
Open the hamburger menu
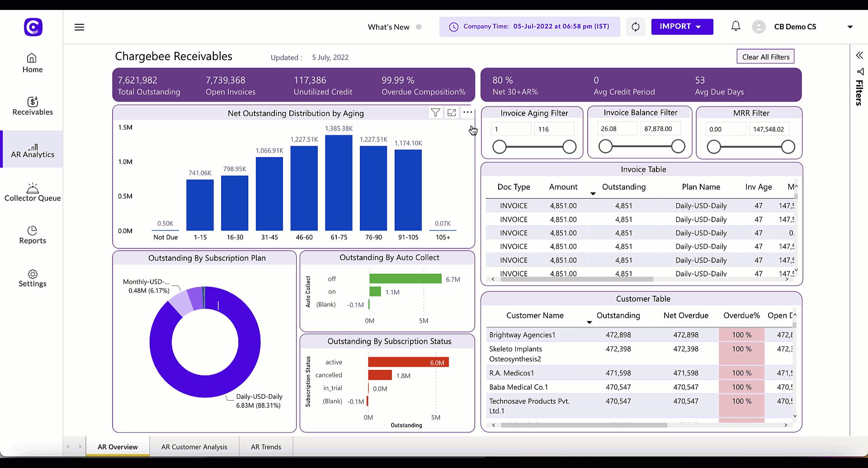click(x=79, y=27)
